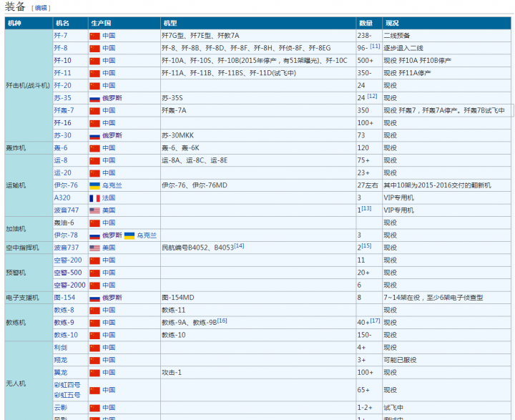
Task: Open the 翔龙 drone link
Action: pos(61,360)
